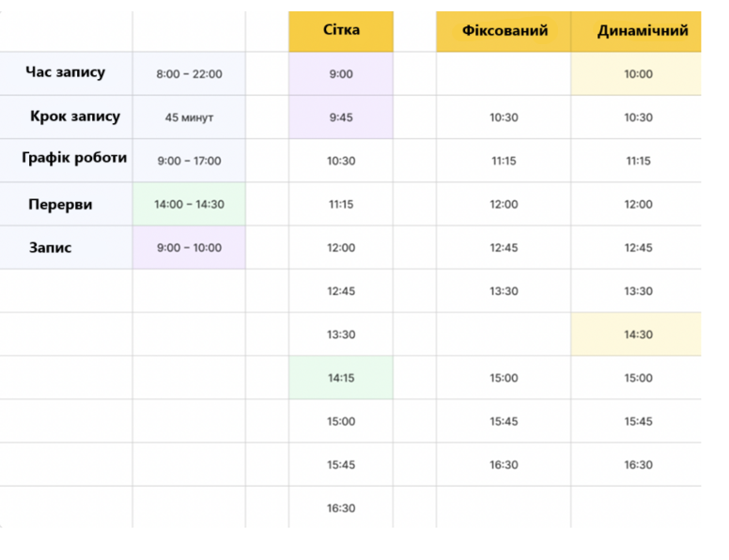729x560 pixels.
Task: Click the Графік роботи row label
Action: tap(74, 158)
